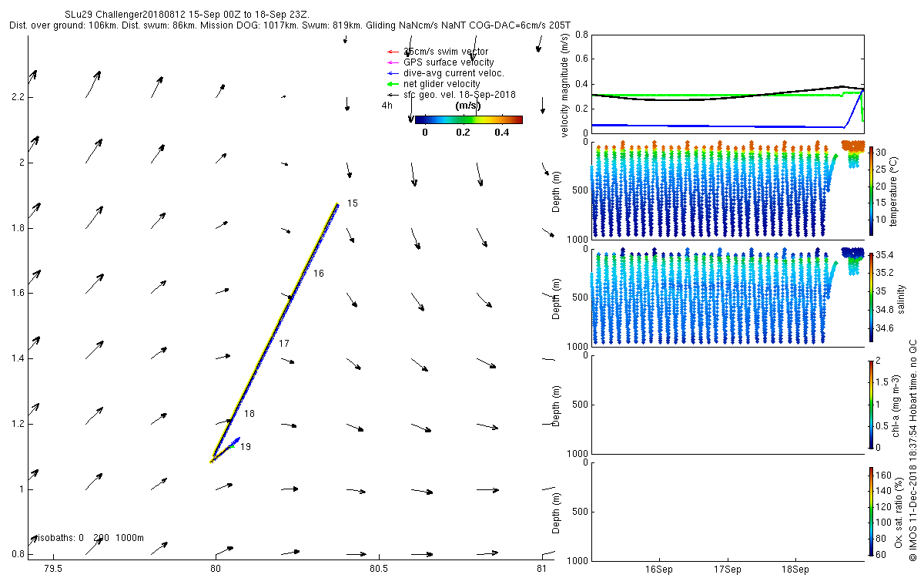The width and height of the screenshot is (924, 578).
Task: Click the velocity (m/s) colorbar in legend
Action: 468,119
